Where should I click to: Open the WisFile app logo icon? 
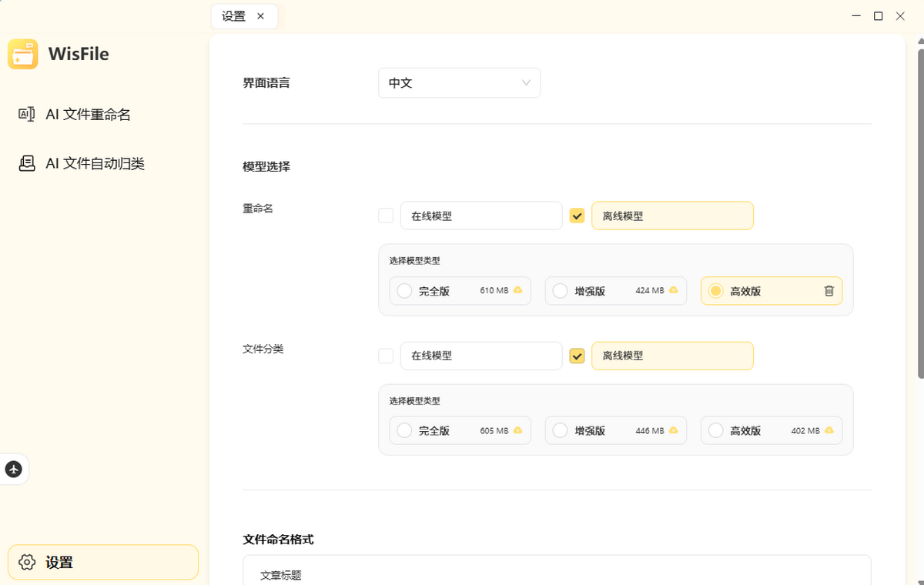[x=23, y=54]
